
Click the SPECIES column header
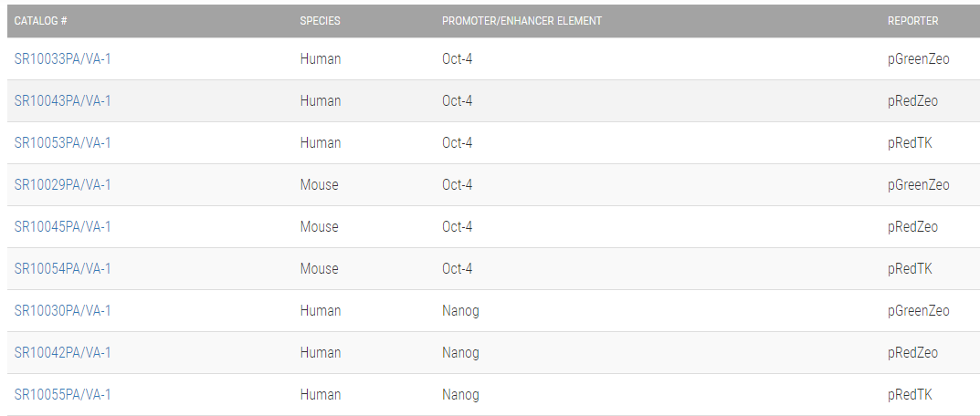click(320, 21)
